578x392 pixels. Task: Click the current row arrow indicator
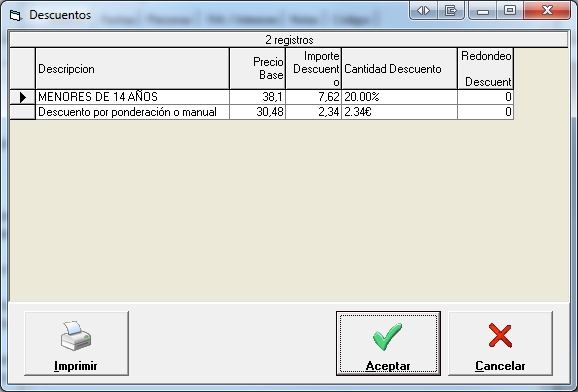22,97
